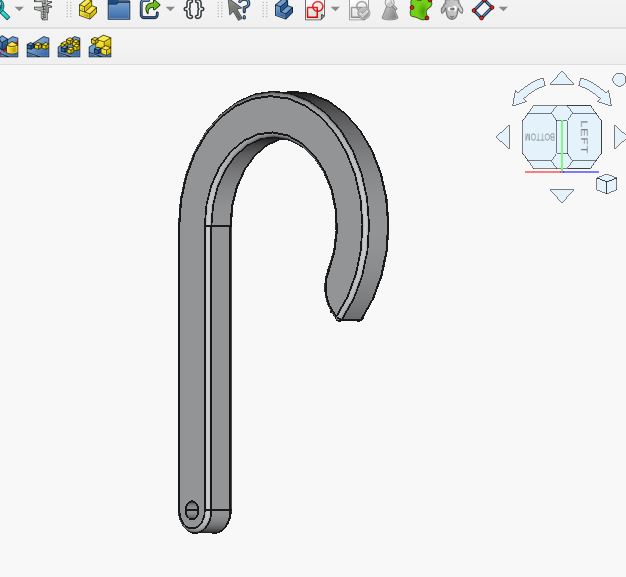This screenshot has height=577, width=626.
Task: Click small hole at bottom of hook model
Action: [192, 510]
